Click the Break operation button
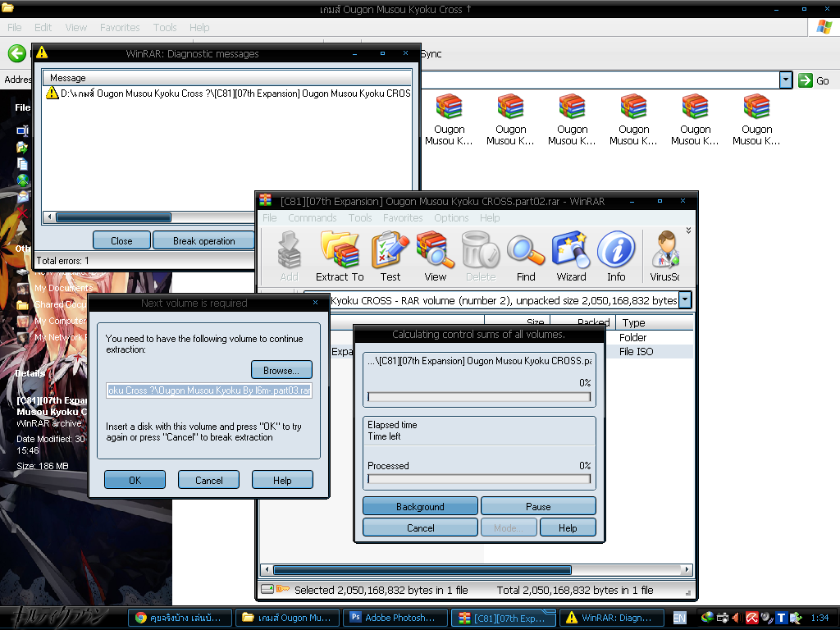 click(x=203, y=240)
